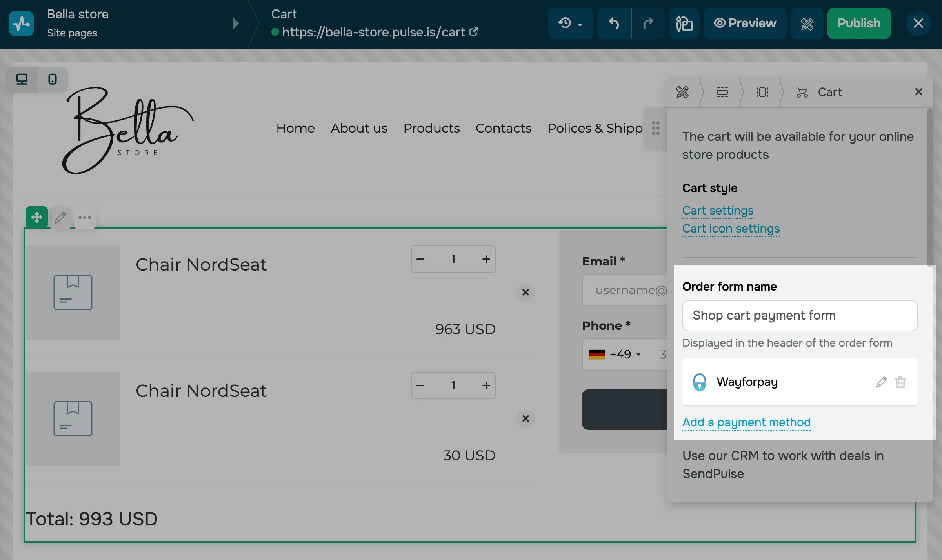Open Cart icon settings link
This screenshot has height=560, width=942.
click(x=731, y=229)
